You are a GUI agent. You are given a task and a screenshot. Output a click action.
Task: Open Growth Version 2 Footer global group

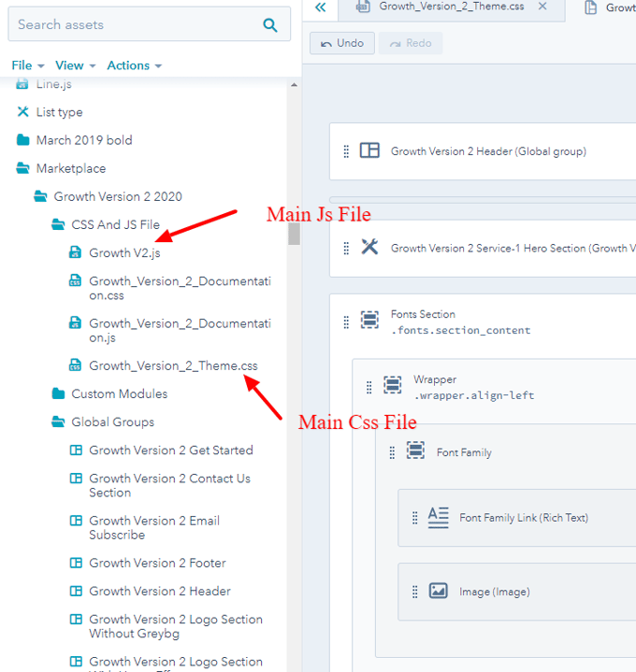tap(157, 563)
